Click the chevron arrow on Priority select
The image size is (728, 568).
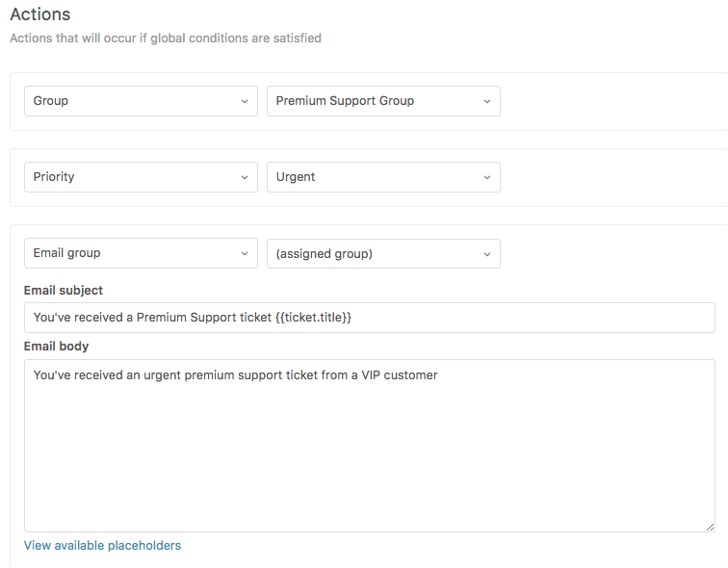(244, 177)
